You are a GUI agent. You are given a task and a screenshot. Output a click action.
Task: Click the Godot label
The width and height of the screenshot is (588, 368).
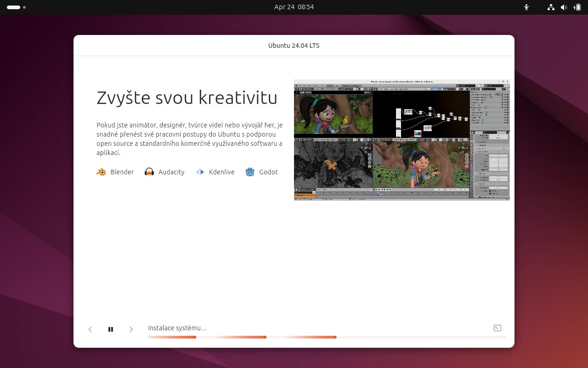(x=268, y=172)
